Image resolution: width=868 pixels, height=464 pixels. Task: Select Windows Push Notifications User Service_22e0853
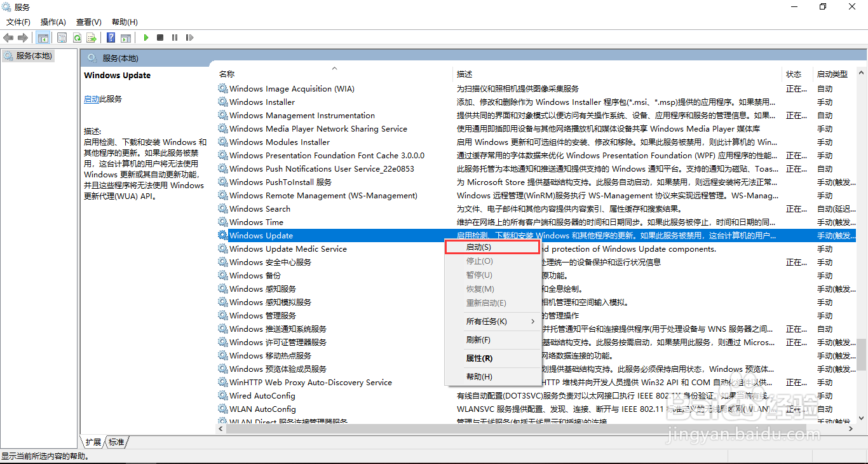click(x=536, y=168)
